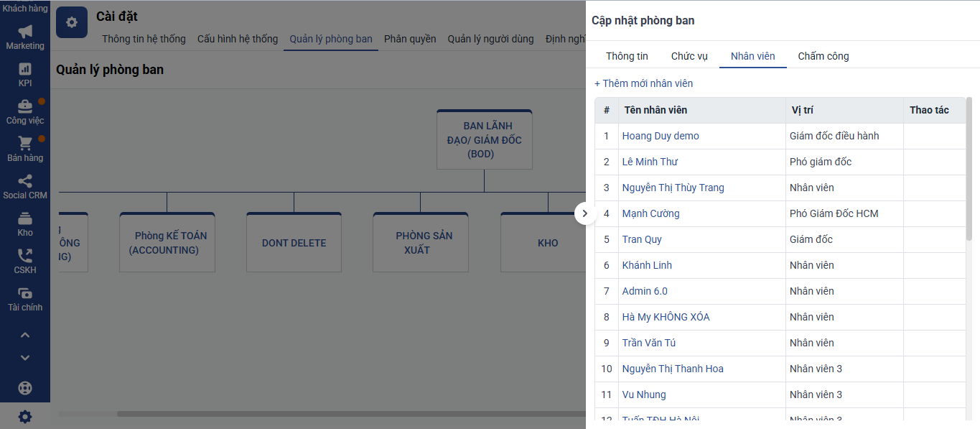Switch to the Chức vụ tab
The image size is (980, 429).
tap(689, 56)
